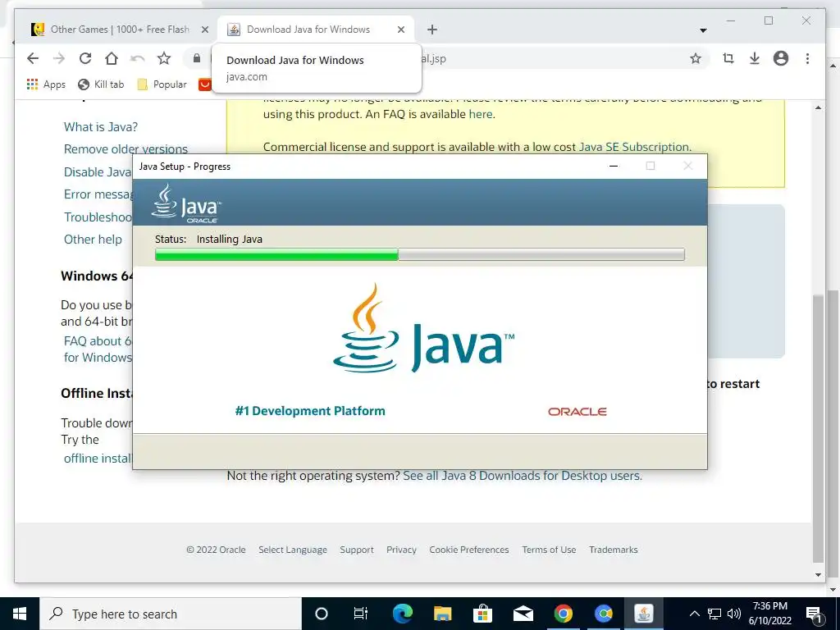Open a new tab with plus button
Screen dimensions: 840x630
(432, 30)
